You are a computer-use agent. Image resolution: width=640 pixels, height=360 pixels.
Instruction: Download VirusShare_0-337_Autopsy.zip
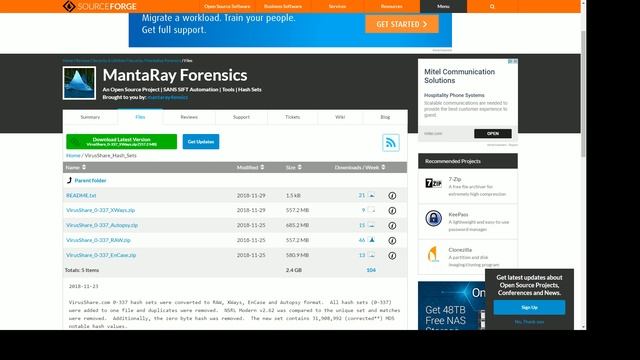pos(102,225)
